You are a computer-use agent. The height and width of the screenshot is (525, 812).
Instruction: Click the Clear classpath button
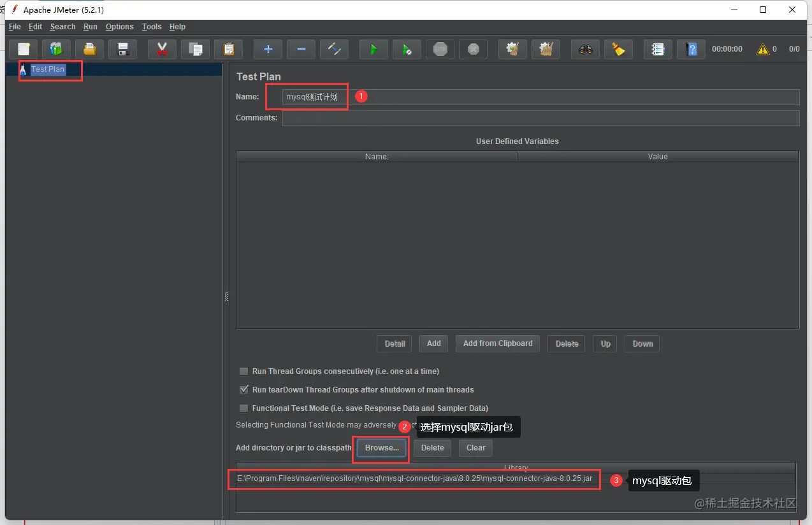(x=476, y=448)
